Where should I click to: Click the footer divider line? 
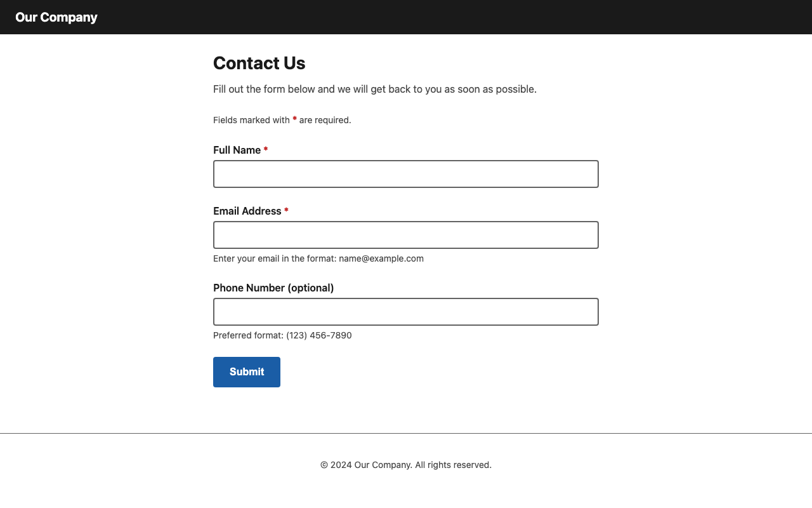[x=406, y=434]
